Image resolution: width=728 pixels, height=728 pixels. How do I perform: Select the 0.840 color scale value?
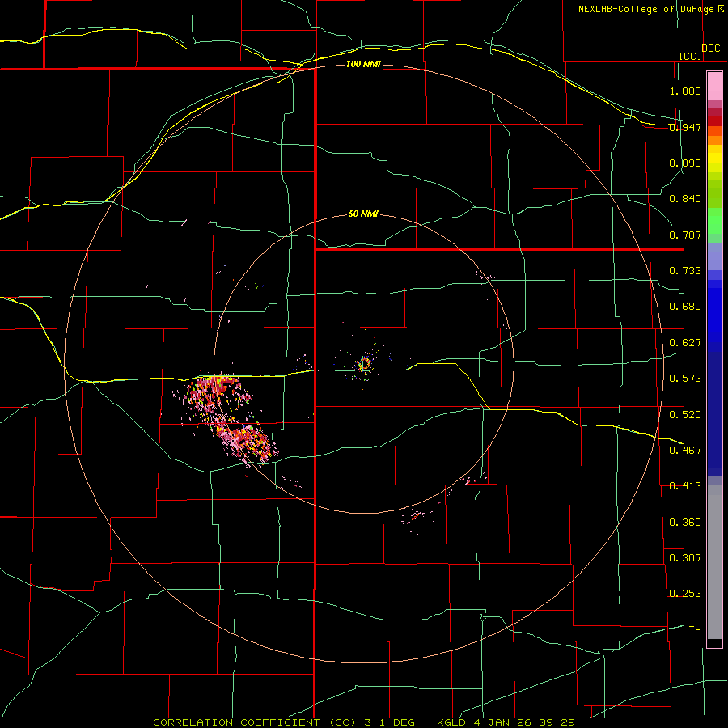pos(685,199)
